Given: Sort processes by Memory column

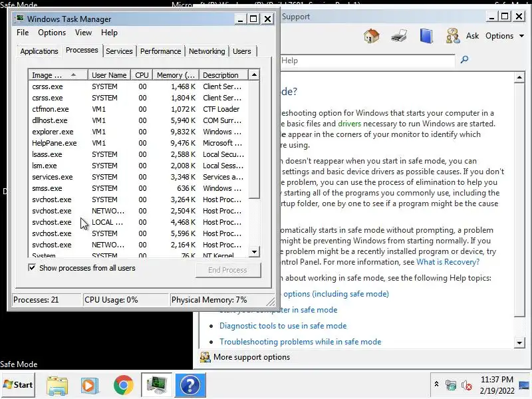Looking at the screenshot, I should [176, 75].
